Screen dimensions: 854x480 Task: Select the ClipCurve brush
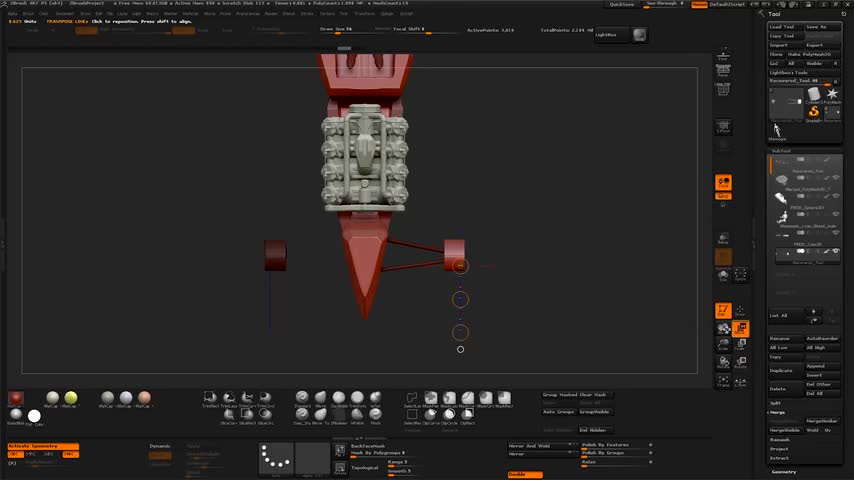pos(431,416)
